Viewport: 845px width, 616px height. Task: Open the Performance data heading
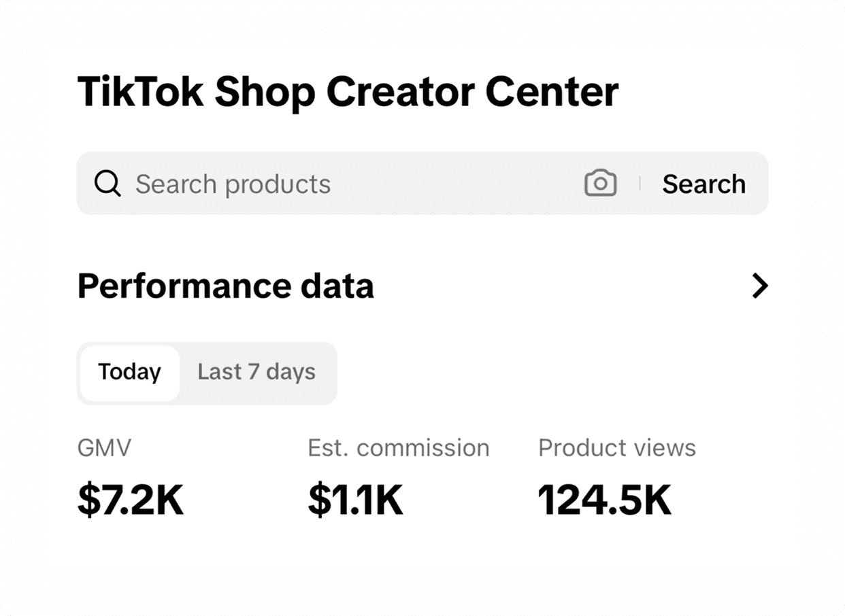(x=226, y=286)
